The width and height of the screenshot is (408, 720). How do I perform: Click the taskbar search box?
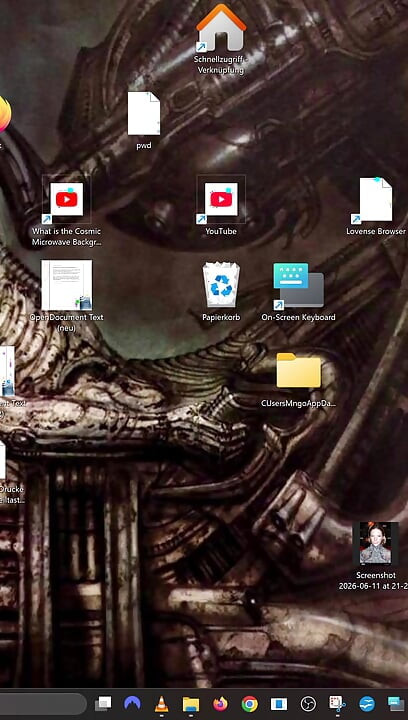point(43,703)
